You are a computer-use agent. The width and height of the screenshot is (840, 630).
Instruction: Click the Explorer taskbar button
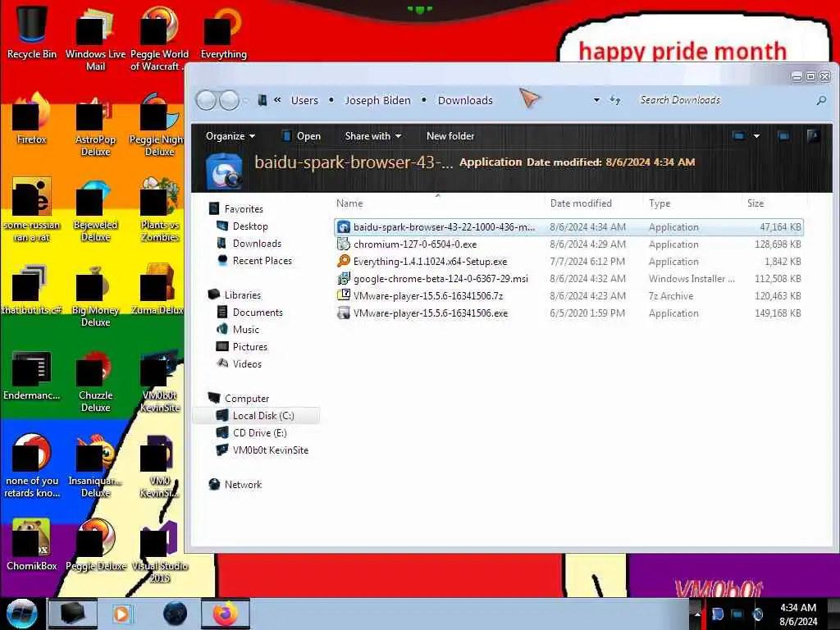(x=73, y=614)
